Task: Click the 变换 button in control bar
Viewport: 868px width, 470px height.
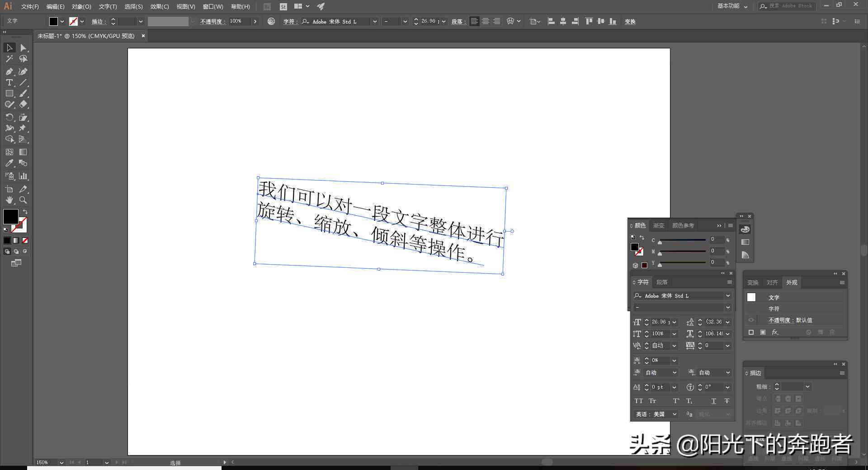Action: click(x=630, y=22)
